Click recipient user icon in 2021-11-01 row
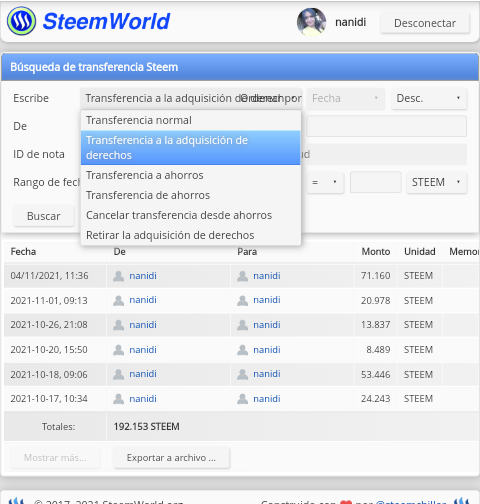The image size is (480, 504). pos(242,301)
